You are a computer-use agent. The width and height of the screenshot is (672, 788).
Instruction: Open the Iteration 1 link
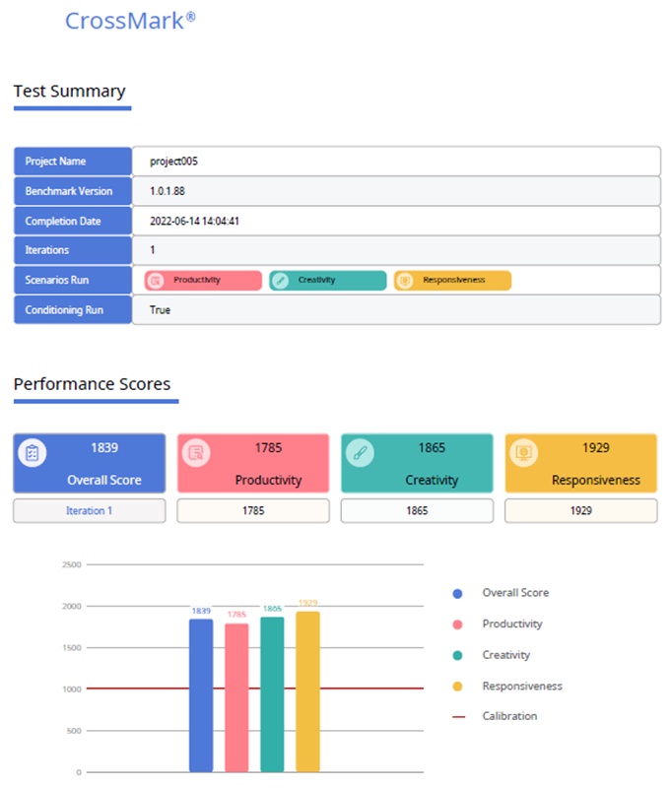(x=89, y=510)
